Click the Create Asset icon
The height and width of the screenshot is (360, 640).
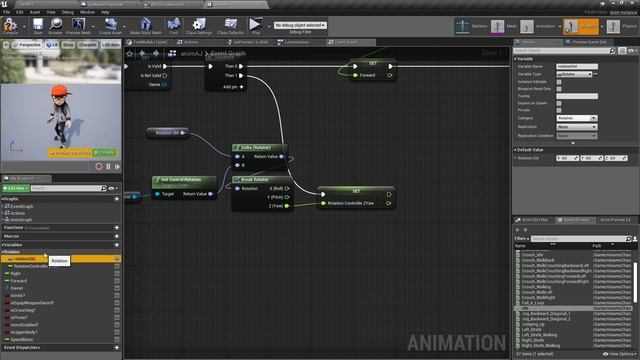[x=111, y=25]
